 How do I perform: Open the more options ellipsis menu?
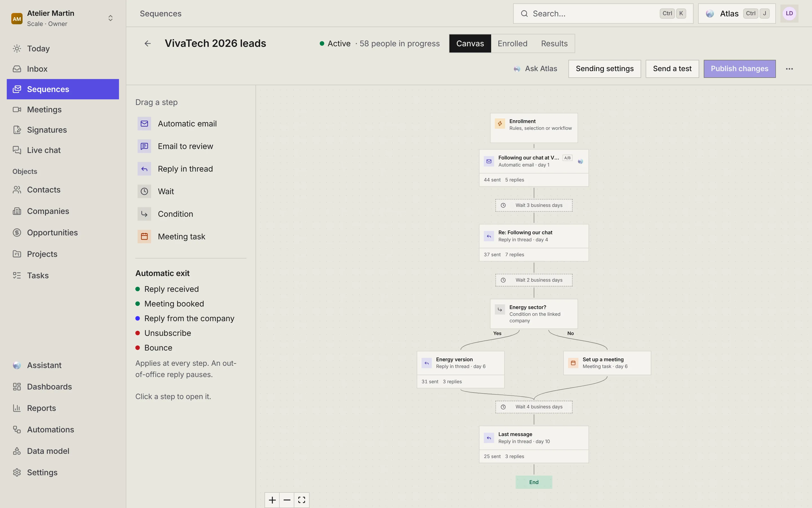pos(789,69)
